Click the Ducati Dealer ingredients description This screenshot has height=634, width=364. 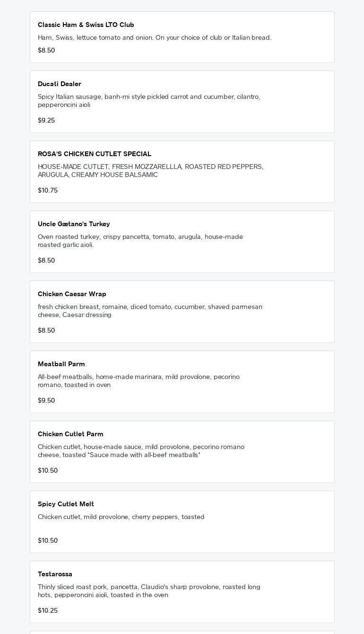149,100
